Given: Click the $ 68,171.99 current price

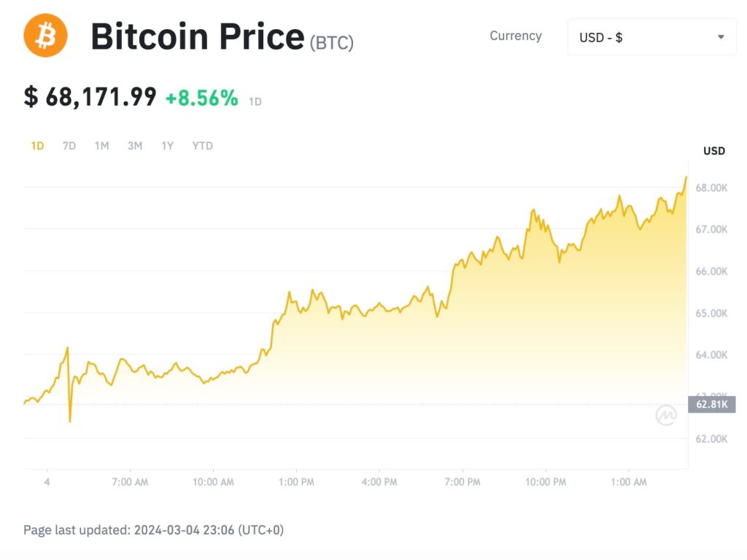Looking at the screenshot, I should [90, 97].
